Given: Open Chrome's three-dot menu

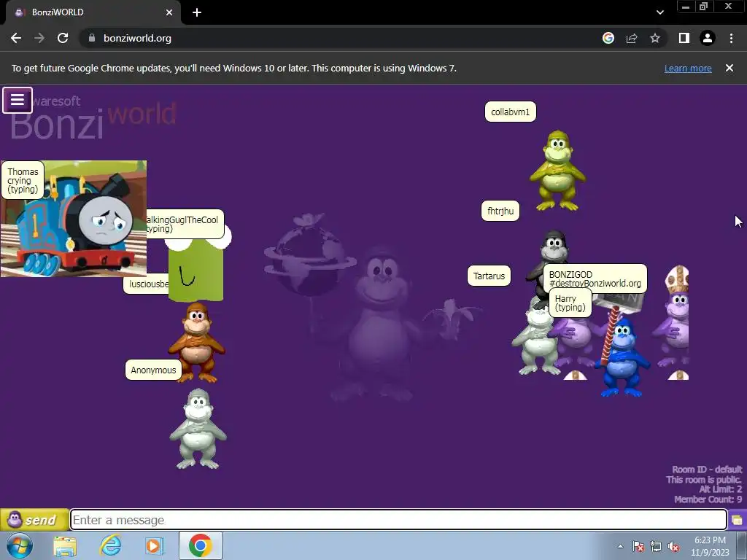Looking at the screenshot, I should click(731, 38).
